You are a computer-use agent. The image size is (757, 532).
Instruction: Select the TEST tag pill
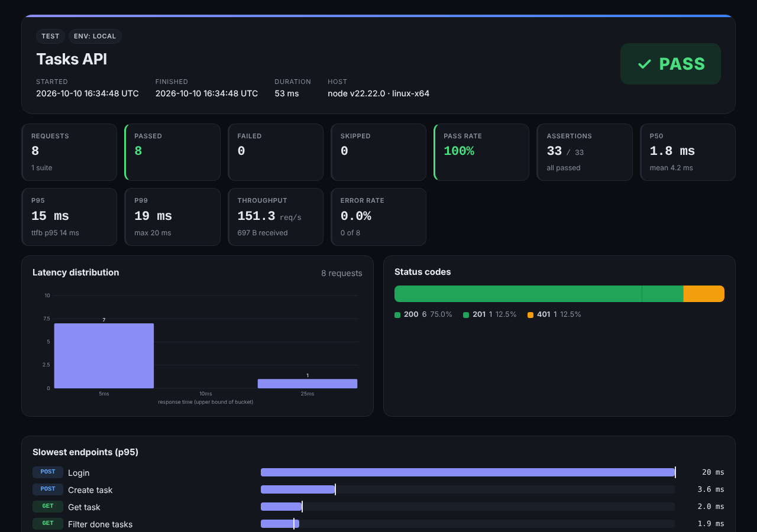50,36
